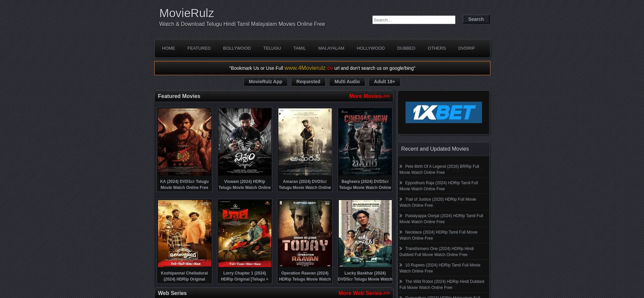Open the Bagheera (2024) movie poster
The width and height of the screenshot is (644, 298).
[x=365, y=142]
